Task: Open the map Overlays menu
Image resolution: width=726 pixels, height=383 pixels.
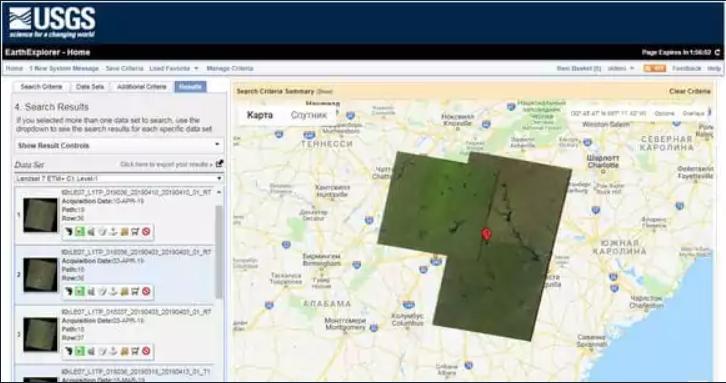Action: pos(694,113)
